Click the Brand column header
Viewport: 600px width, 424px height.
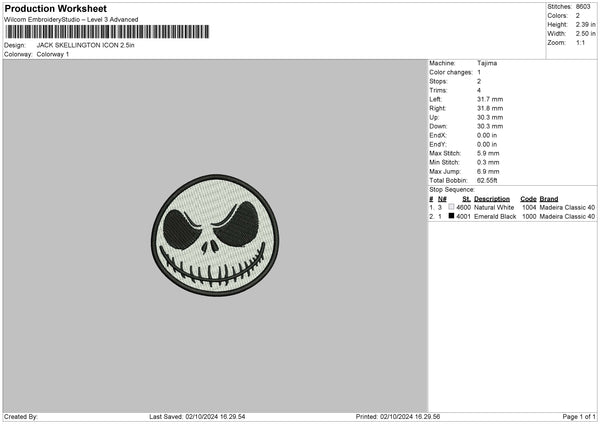pos(549,199)
